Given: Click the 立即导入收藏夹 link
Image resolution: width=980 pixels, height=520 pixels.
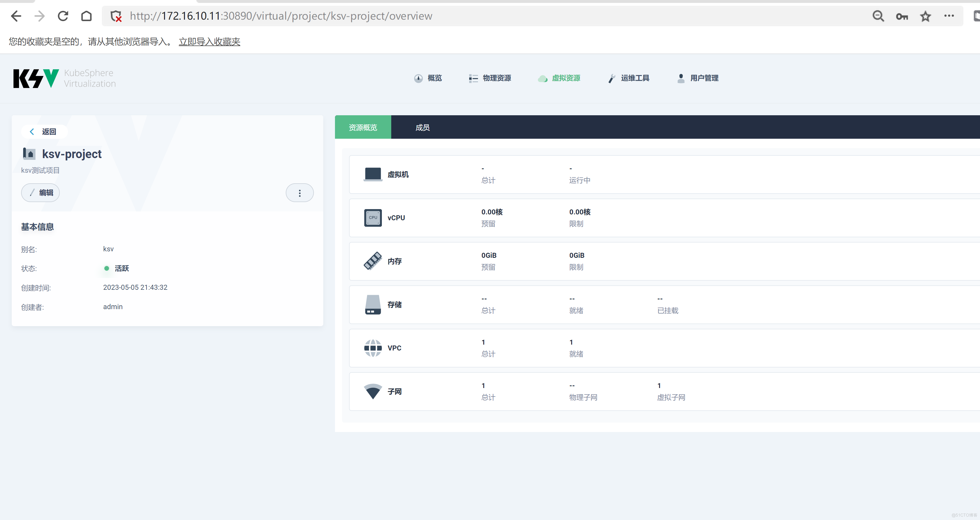Looking at the screenshot, I should (209, 41).
